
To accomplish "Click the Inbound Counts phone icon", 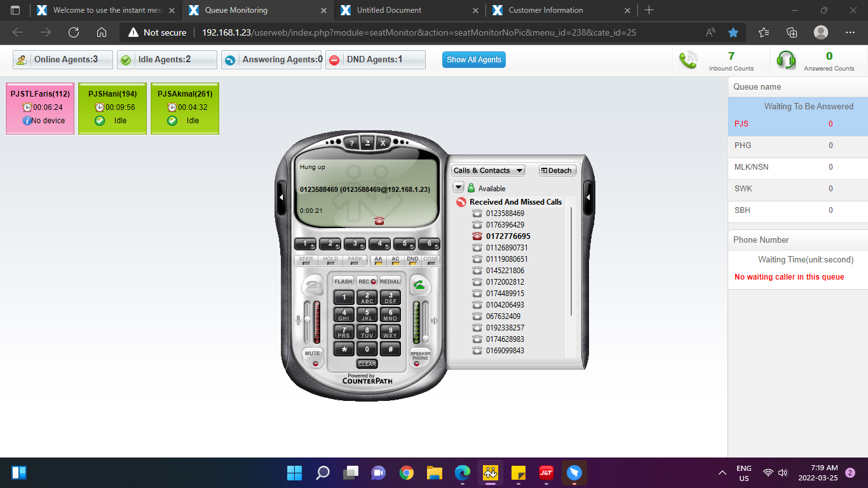I will click(x=688, y=60).
